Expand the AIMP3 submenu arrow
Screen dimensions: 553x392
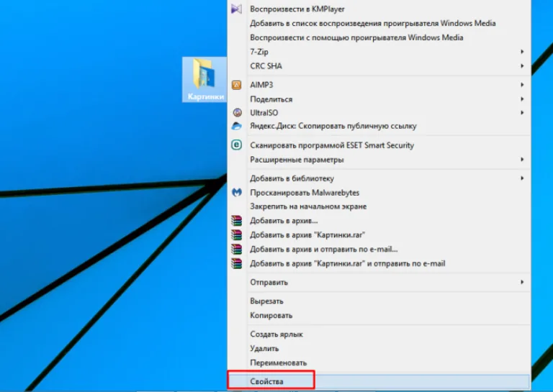pyautogui.click(x=522, y=85)
